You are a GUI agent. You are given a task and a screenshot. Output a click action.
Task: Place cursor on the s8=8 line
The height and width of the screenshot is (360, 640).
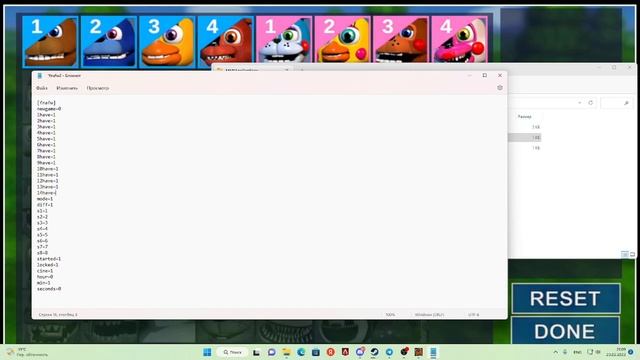tap(42, 253)
